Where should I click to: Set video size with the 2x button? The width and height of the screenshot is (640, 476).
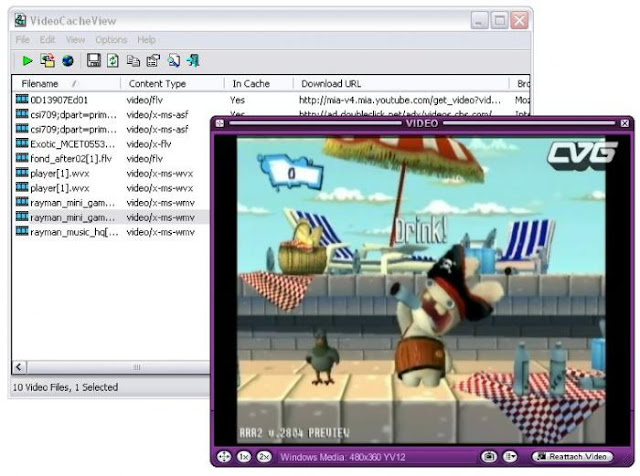coord(264,456)
